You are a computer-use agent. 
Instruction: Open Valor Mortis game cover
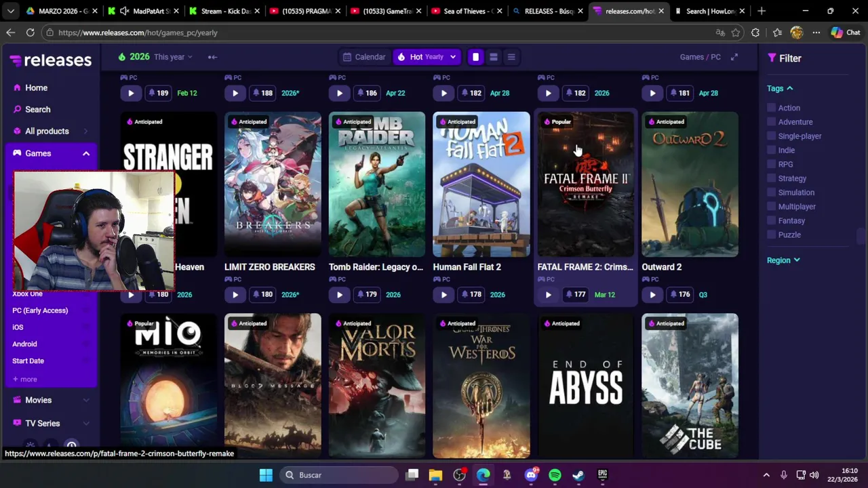click(x=377, y=386)
